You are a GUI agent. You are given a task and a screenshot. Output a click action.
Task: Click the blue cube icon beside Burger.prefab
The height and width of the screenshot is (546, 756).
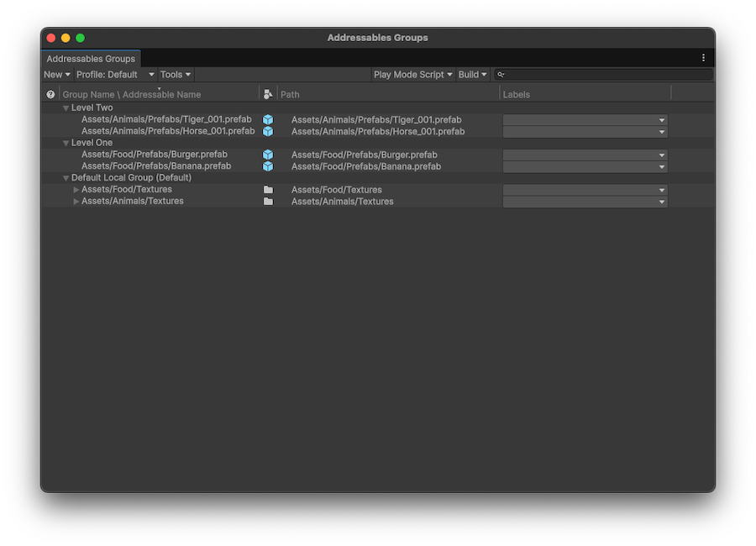(x=267, y=155)
